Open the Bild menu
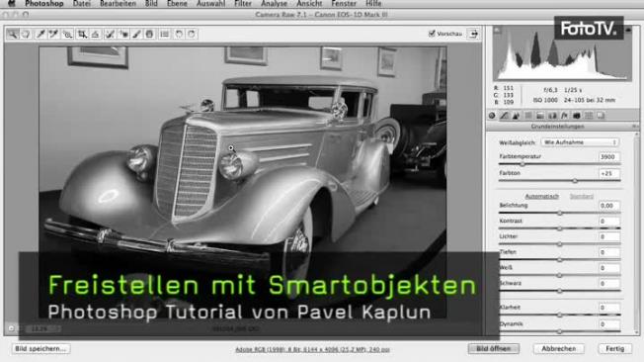This screenshot has width=644, height=362. (151, 3)
